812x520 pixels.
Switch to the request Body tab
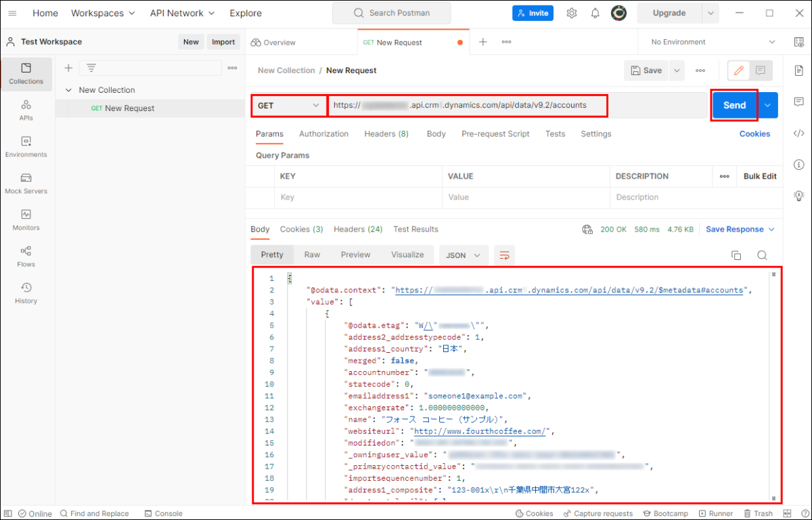click(436, 134)
